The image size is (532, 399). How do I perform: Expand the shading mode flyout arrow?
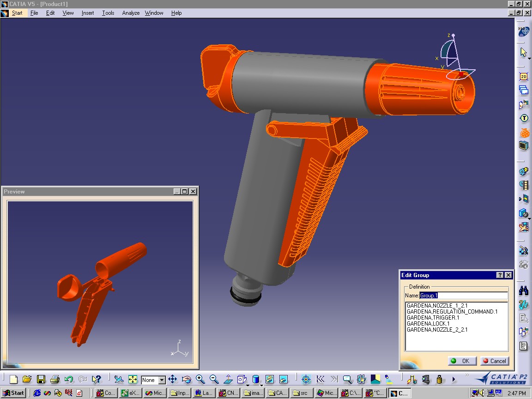pos(261,385)
